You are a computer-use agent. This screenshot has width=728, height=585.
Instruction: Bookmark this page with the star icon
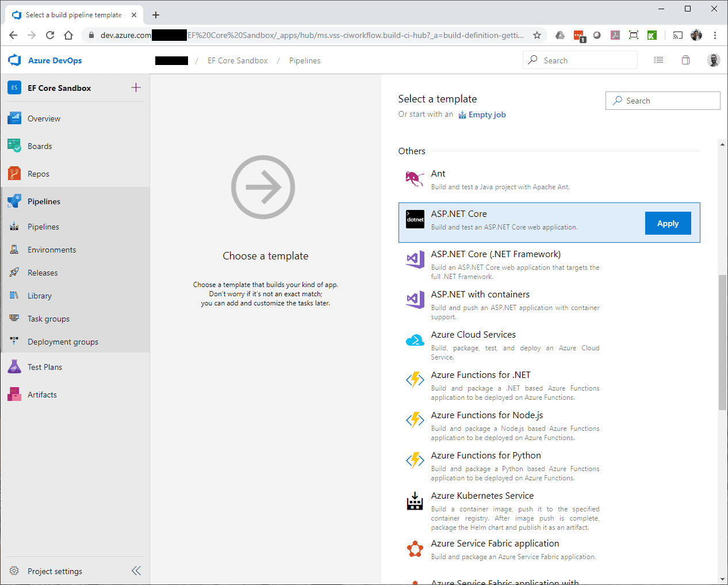[537, 35]
